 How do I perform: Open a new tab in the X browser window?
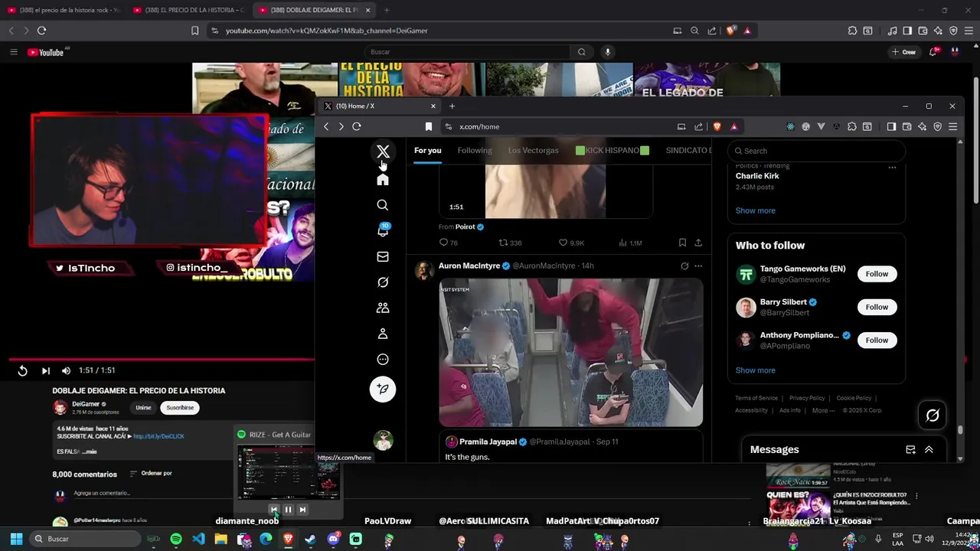[x=452, y=106]
